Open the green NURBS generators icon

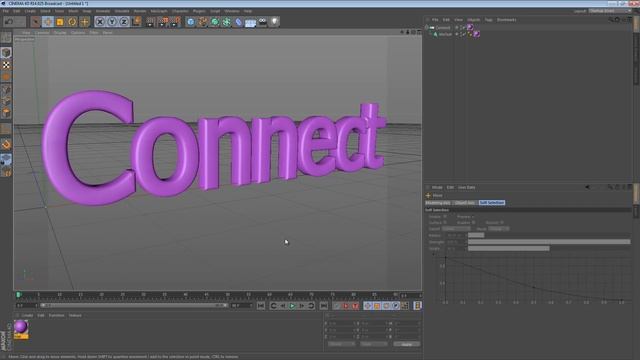[214, 22]
